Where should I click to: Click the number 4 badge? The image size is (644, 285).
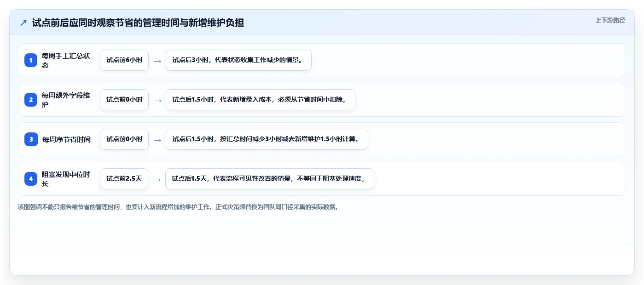[x=31, y=179]
